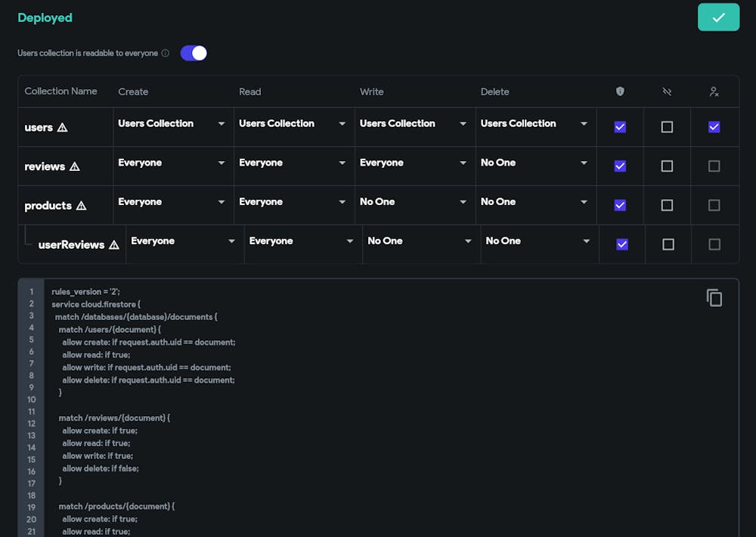Viewport: 756px width, 537px height.
Task: Click warning icon next to reviews collection
Action: 75,166
